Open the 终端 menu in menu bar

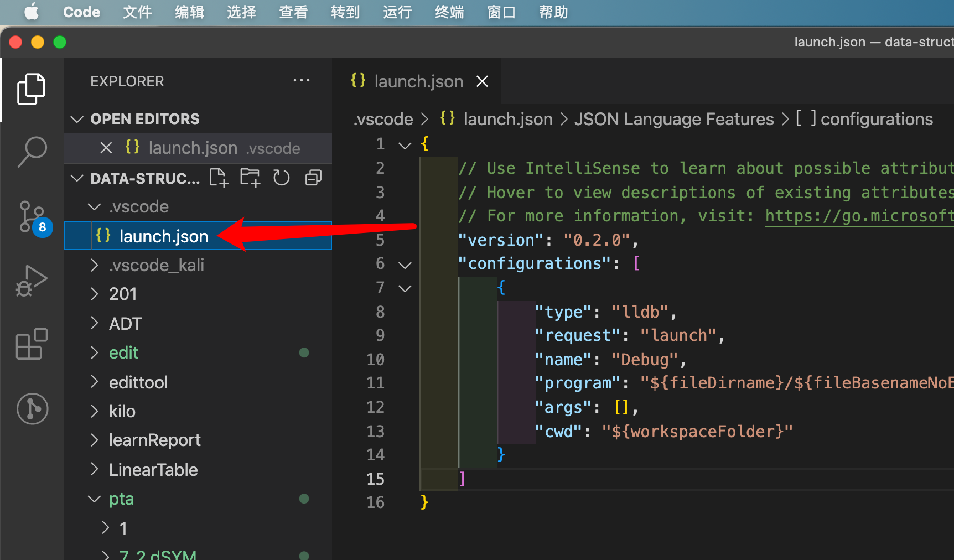point(449,12)
